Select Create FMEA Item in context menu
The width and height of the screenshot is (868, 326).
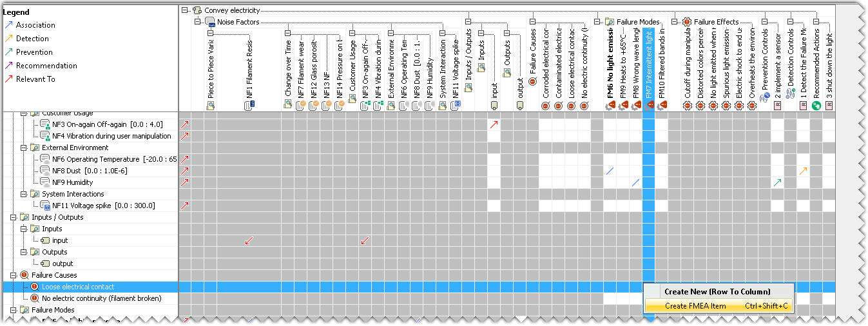[x=719, y=306]
